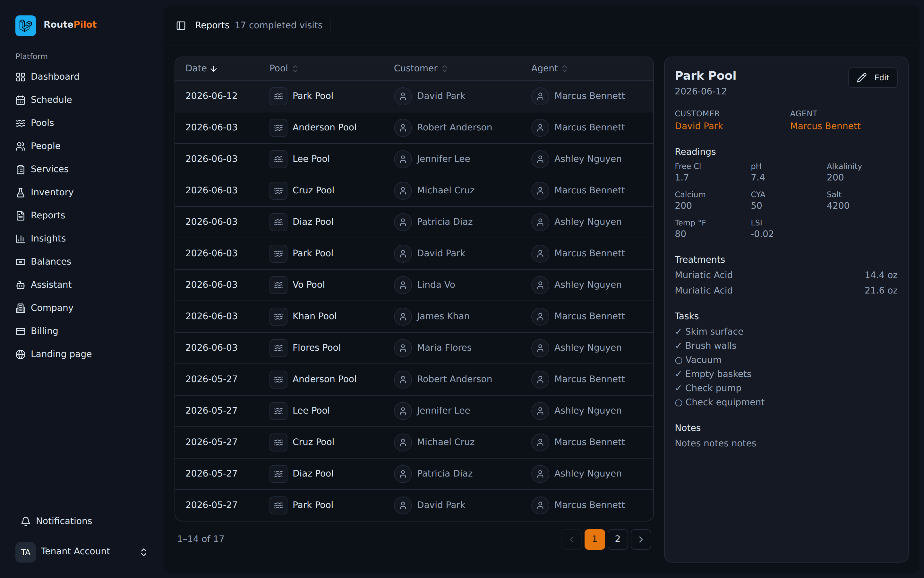Screen dimensions: 924x578
Task: Select the 2026-05-27 Cruz Pool row
Action: pos(414,442)
